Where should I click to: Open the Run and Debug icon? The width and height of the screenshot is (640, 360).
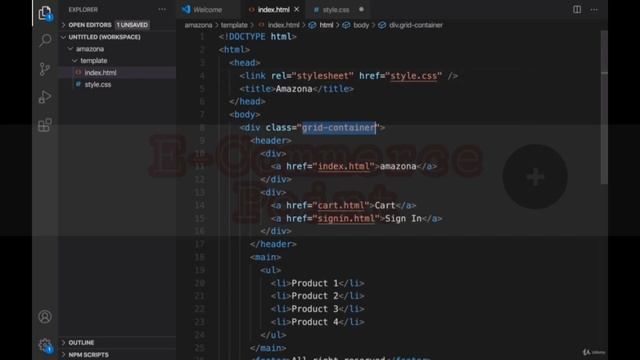pos(45,97)
